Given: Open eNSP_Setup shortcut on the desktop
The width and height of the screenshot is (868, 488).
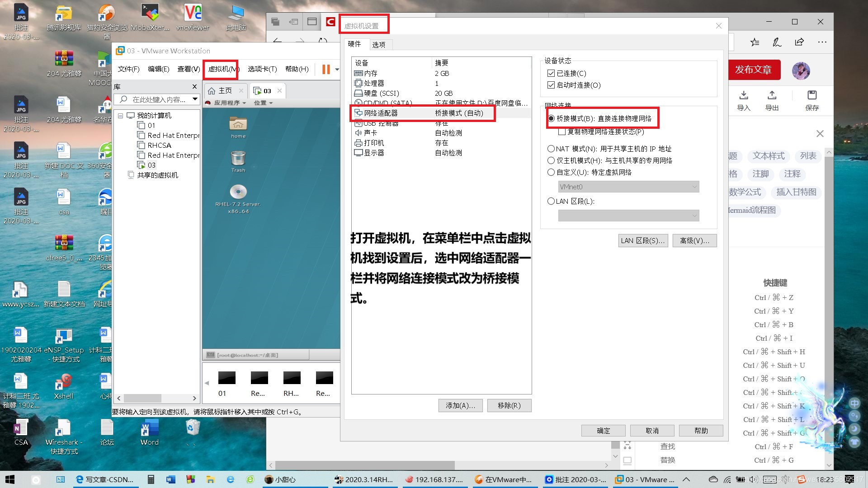Looking at the screenshot, I should [x=64, y=344].
